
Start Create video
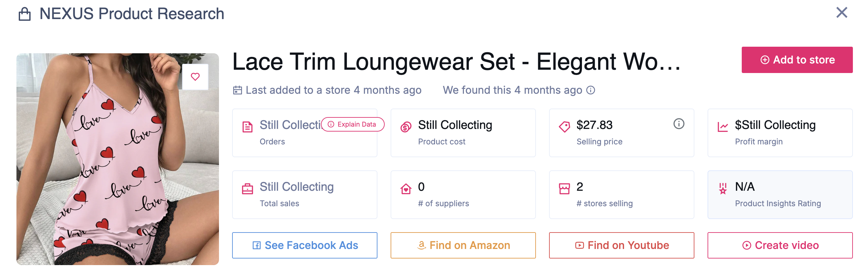click(x=780, y=245)
